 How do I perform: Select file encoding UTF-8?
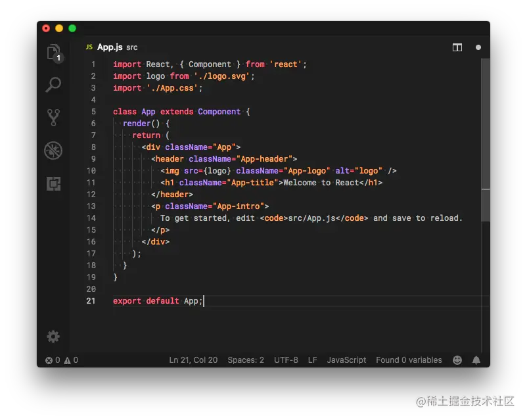[x=286, y=360]
